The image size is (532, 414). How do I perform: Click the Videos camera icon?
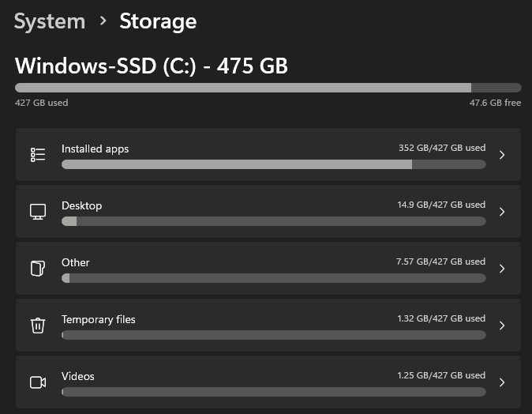coord(38,382)
